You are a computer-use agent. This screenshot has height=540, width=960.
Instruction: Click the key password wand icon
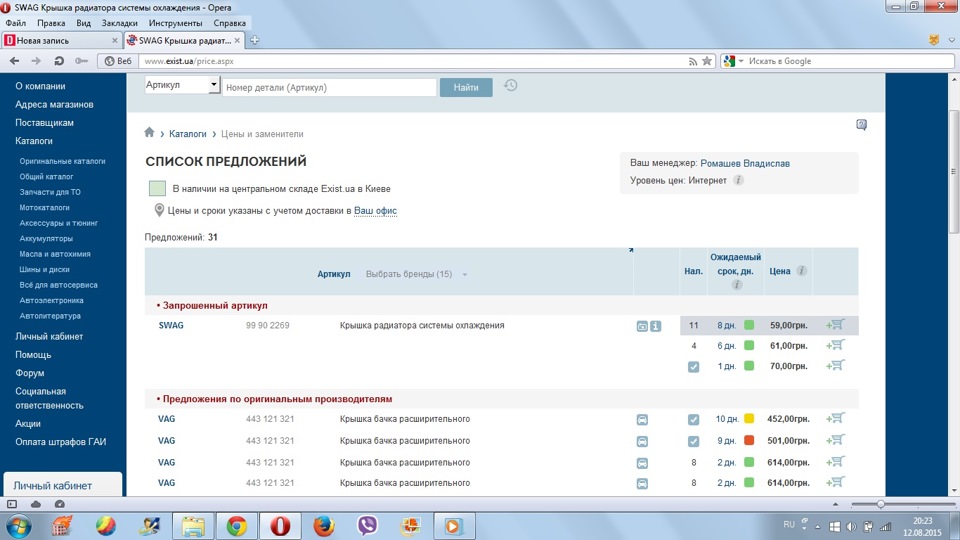[81, 61]
